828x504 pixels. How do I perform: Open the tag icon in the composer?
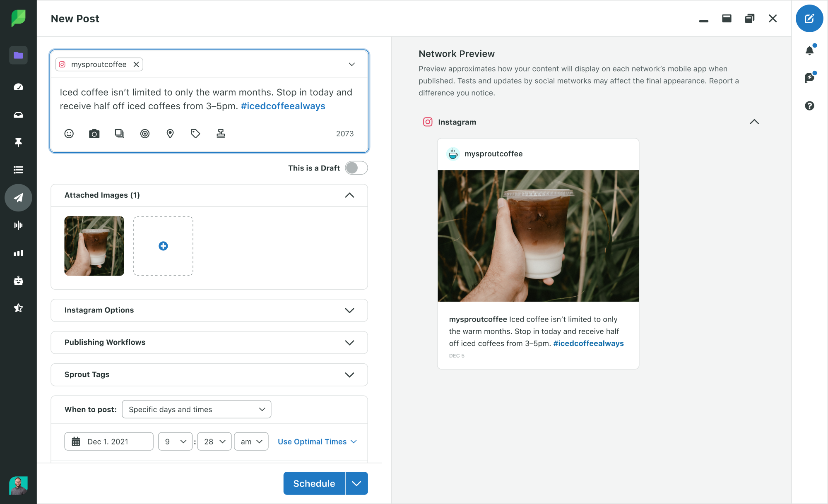click(x=195, y=133)
